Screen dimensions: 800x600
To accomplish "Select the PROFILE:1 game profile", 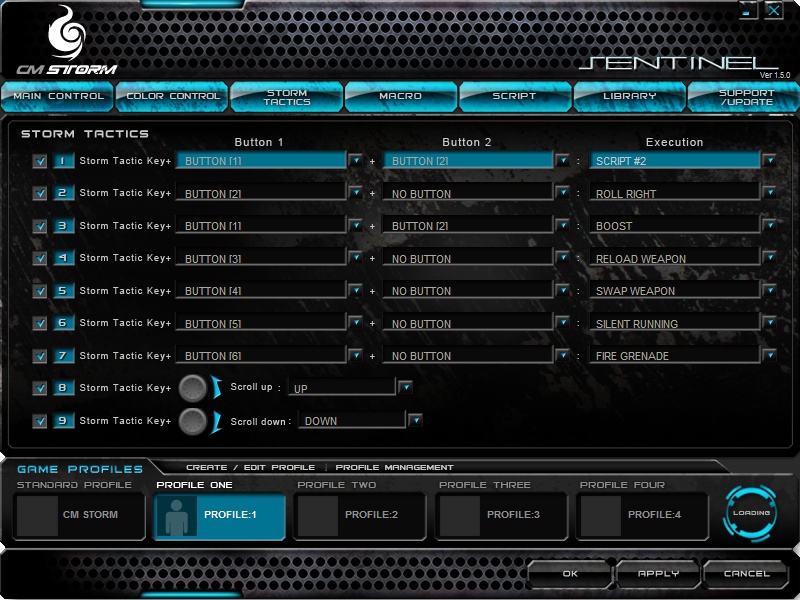I will (x=219, y=515).
